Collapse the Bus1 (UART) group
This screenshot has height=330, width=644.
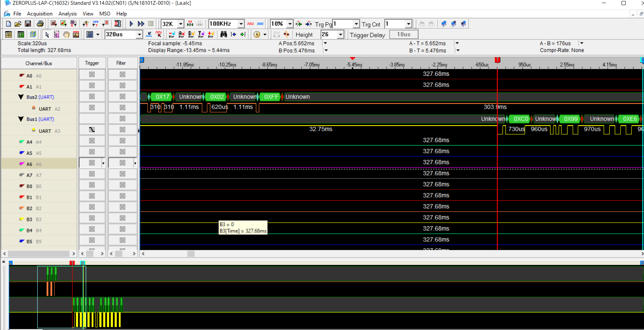coord(21,119)
